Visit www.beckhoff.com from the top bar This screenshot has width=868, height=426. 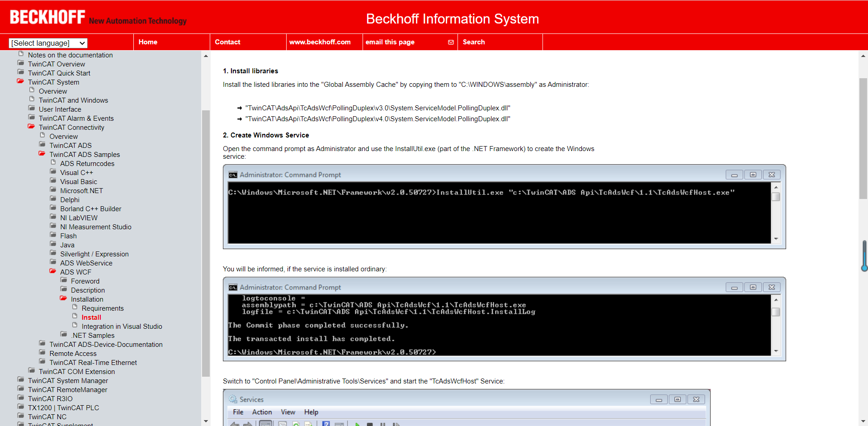click(320, 42)
